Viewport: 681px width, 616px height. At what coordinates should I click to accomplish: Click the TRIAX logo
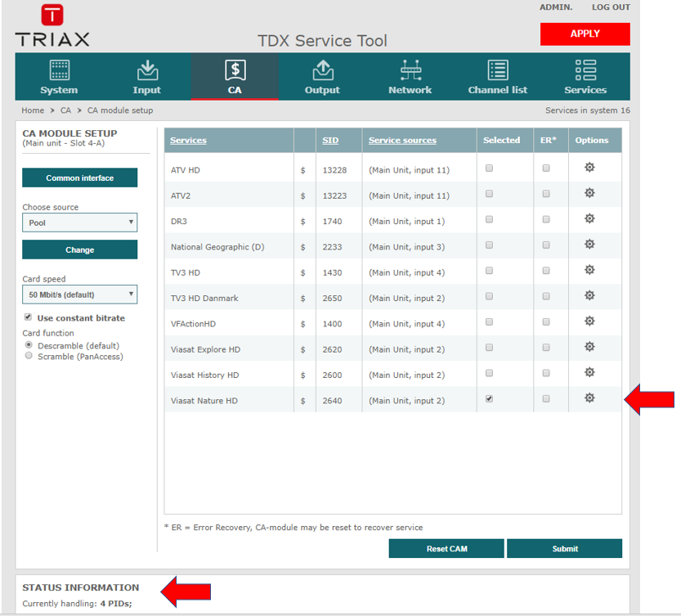click(x=52, y=25)
